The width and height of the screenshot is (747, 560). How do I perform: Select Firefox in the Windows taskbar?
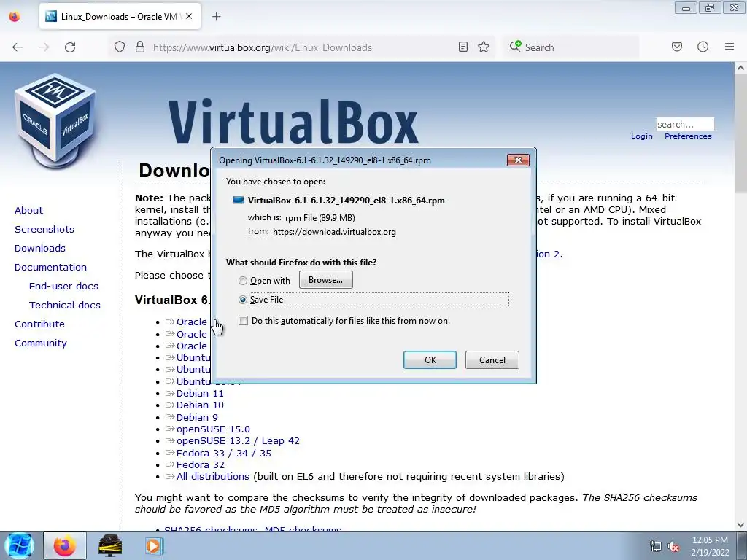coord(65,545)
